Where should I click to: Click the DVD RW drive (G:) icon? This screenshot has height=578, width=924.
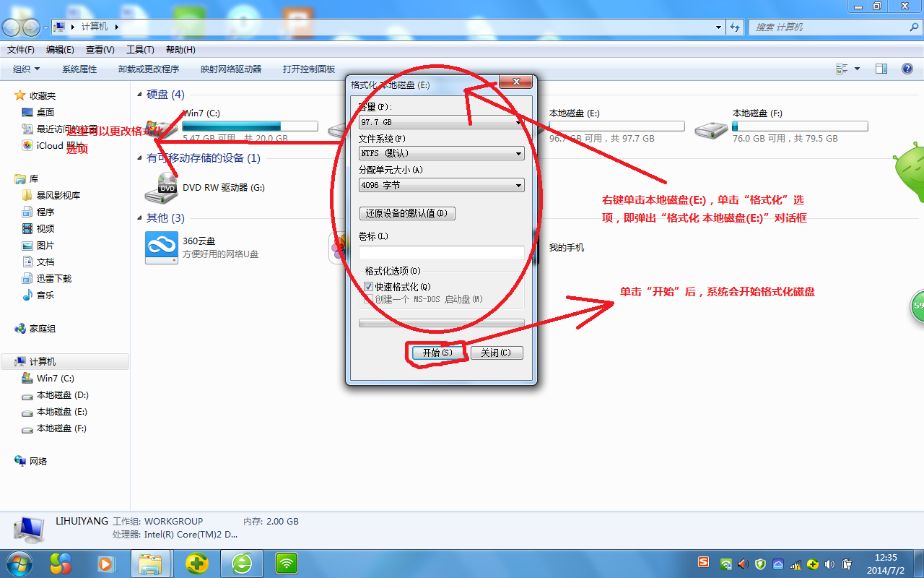pyautogui.click(x=161, y=188)
